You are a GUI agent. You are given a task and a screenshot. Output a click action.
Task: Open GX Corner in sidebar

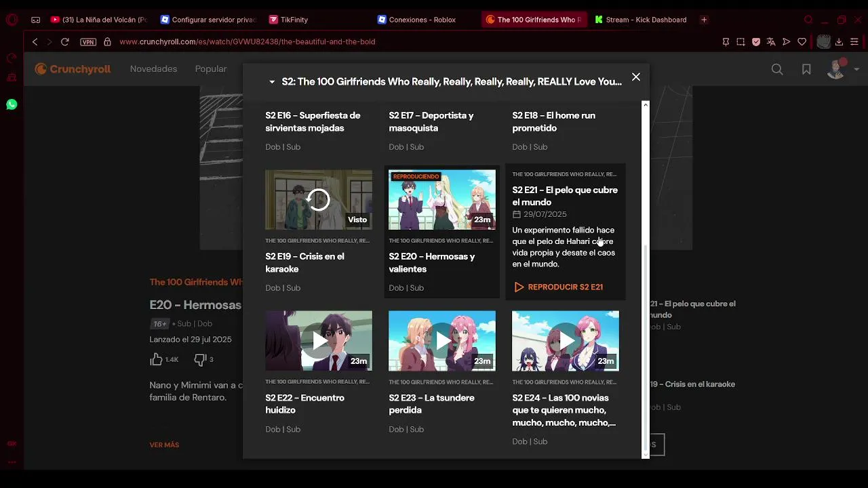[x=12, y=444]
